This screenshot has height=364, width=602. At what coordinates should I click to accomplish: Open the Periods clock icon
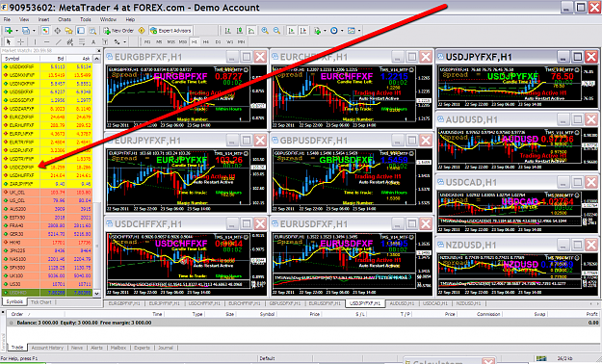click(x=334, y=31)
